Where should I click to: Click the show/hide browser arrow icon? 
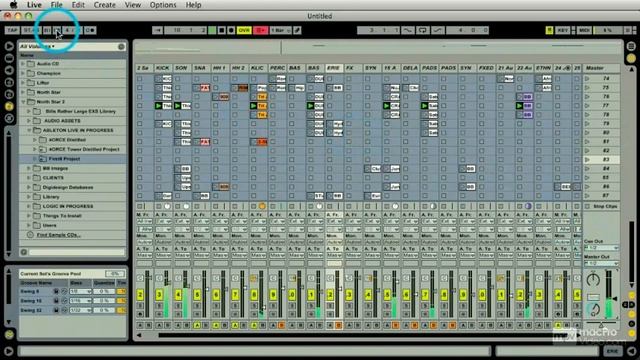(9, 46)
